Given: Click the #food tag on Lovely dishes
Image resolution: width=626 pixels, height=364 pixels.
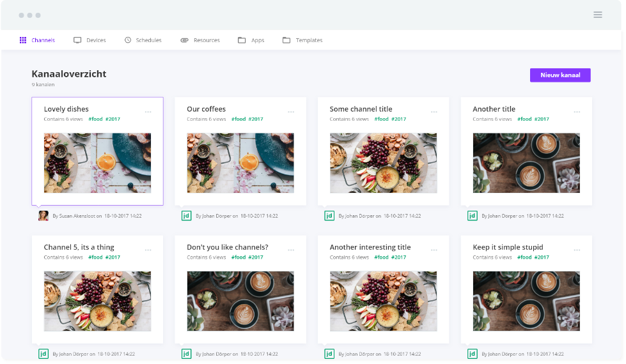Looking at the screenshot, I should click(x=95, y=119).
